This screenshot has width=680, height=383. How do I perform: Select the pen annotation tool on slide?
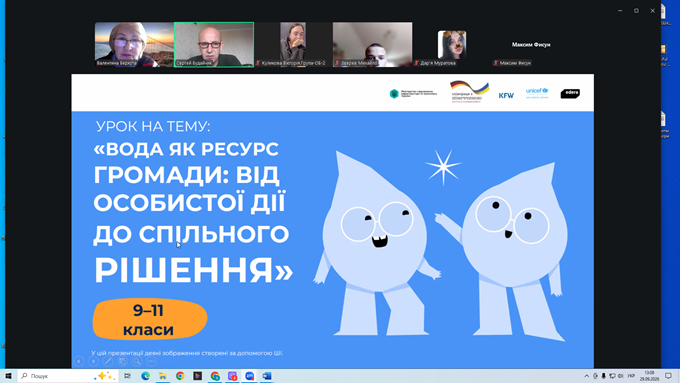point(108,361)
